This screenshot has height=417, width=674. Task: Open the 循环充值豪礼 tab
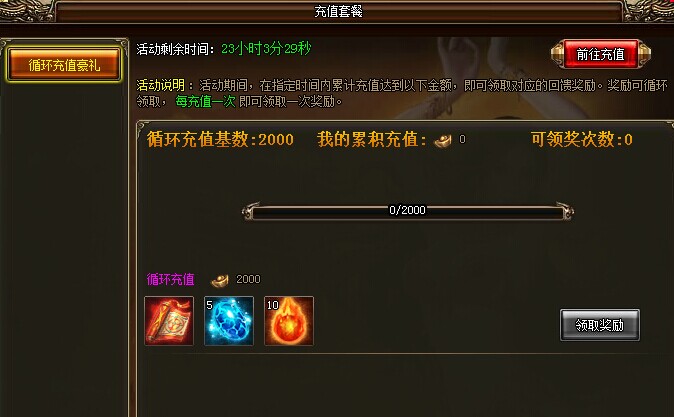pyautogui.click(x=64, y=65)
